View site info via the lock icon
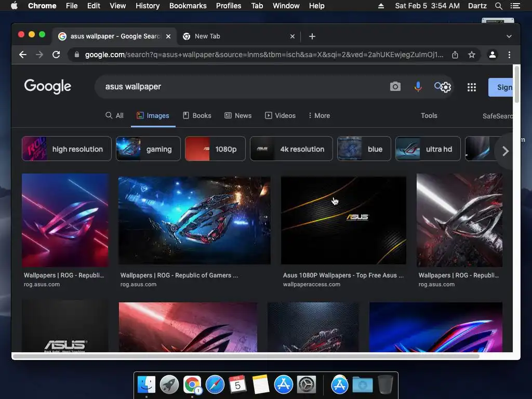 click(x=77, y=55)
